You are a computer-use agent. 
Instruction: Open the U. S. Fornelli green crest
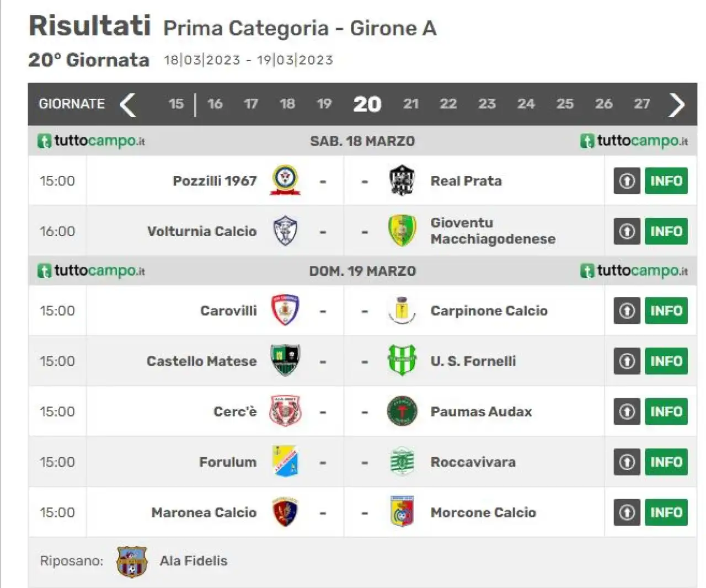pos(402,361)
